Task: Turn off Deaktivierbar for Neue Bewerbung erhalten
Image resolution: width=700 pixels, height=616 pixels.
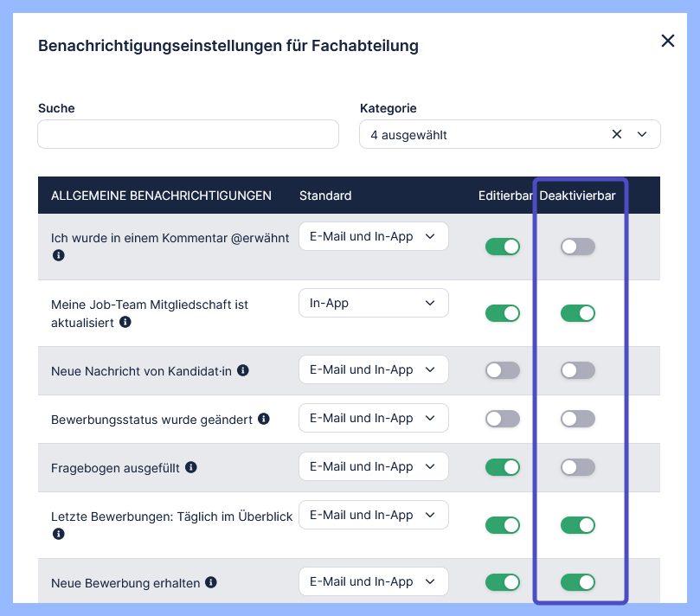Action: [577, 582]
